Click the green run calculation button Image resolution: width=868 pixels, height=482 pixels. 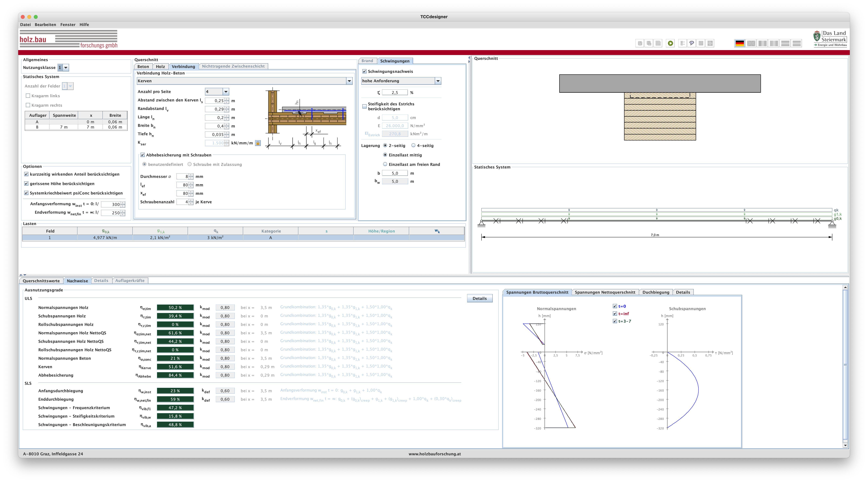click(x=670, y=43)
